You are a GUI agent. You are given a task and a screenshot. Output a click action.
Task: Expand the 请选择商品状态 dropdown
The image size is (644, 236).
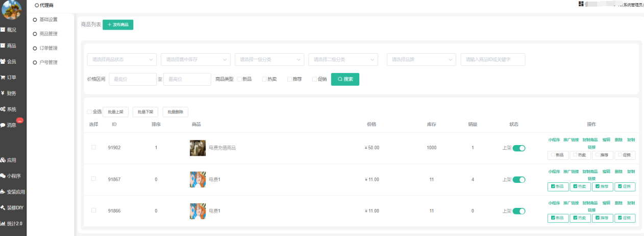[122, 60]
